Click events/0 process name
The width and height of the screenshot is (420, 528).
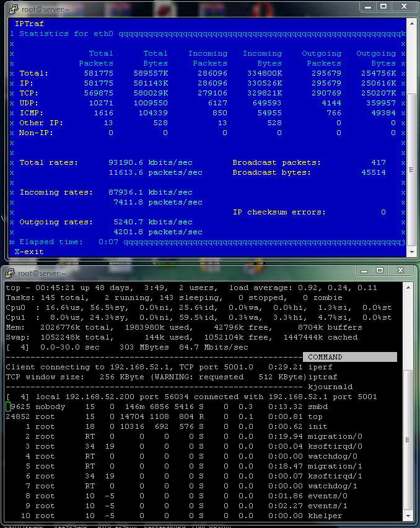[328, 496]
